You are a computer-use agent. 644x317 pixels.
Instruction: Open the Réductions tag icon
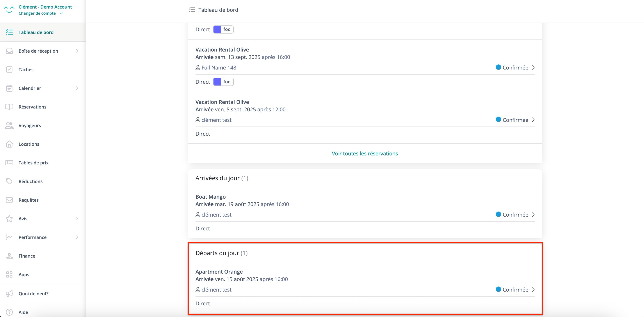(x=9, y=181)
